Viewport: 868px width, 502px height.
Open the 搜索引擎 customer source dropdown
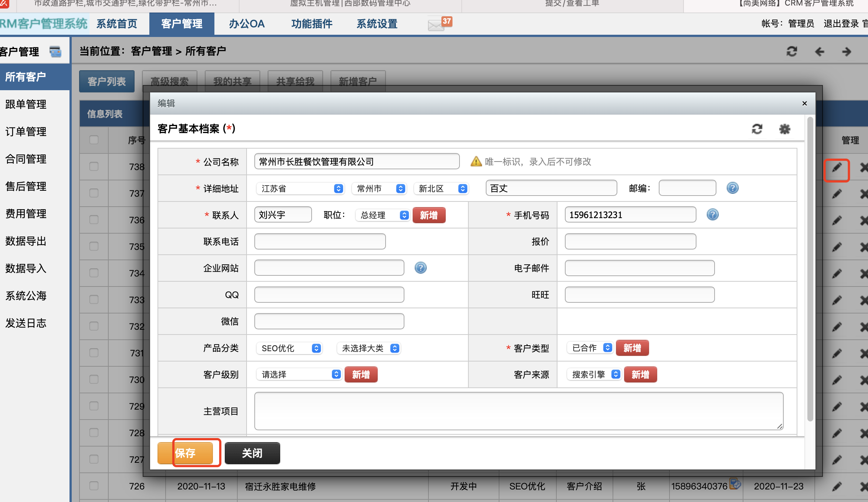coord(594,374)
